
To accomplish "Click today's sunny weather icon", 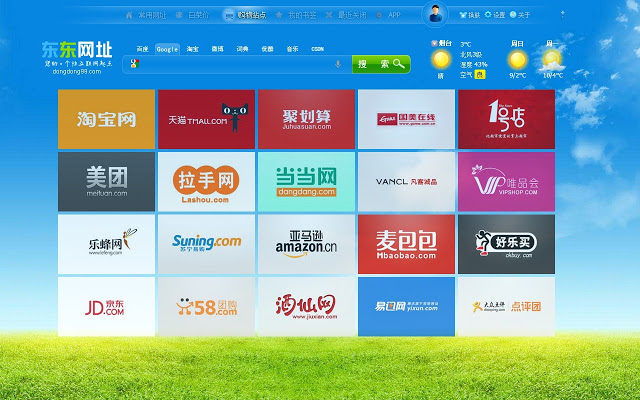I will [x=441, y=60].
